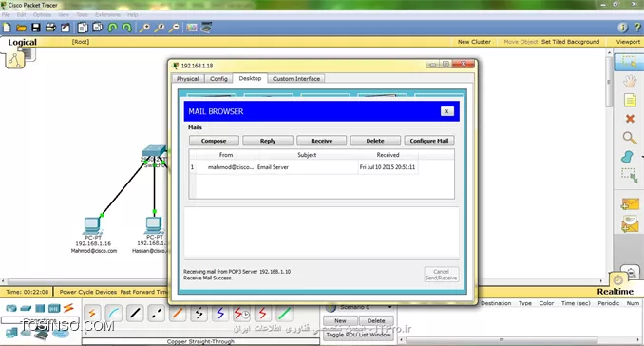Image resolution: width=644 pixels, height=346 pixels.
Task: Select Copper Straight-Through black cable
Action: [135, 314]
